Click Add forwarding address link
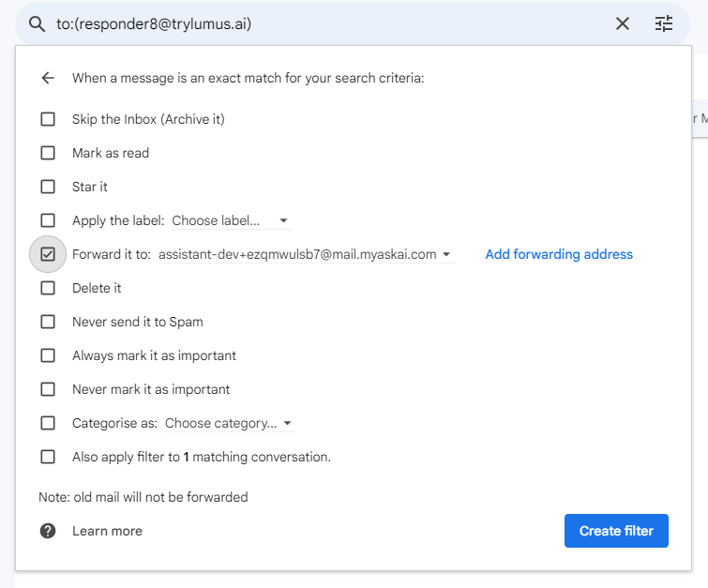 559,254
